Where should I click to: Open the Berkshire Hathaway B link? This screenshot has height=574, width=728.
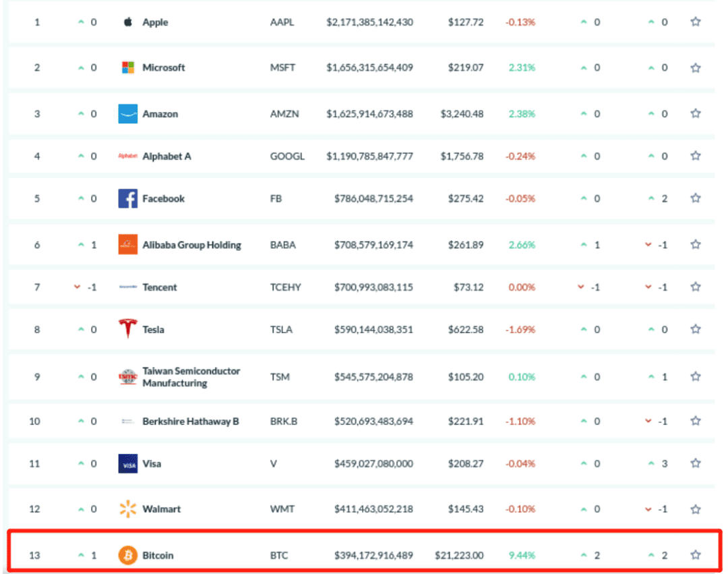click(190, 421)
